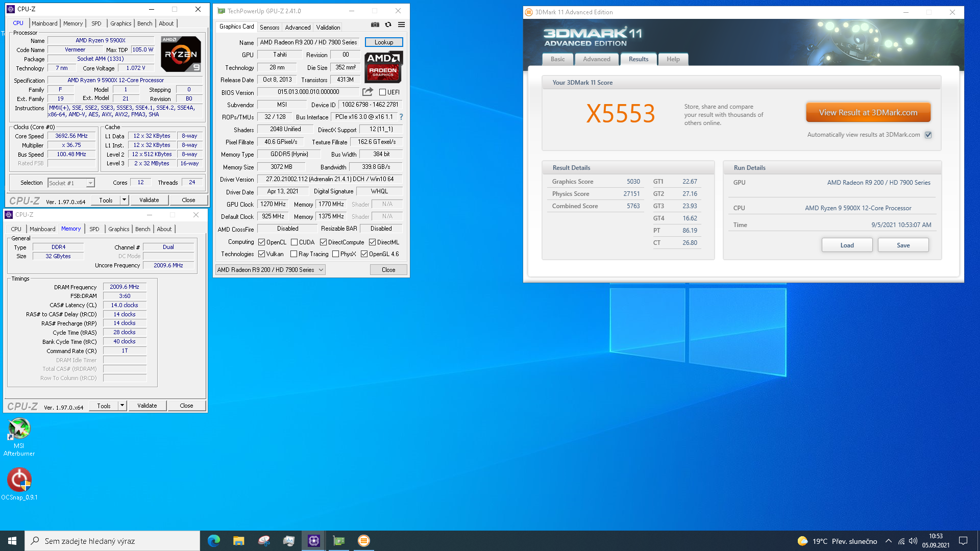The width and height of the screenshot is (980, 551).
Task: Click the GPU-Z title bar icon
Action: (x=221, y=11)
